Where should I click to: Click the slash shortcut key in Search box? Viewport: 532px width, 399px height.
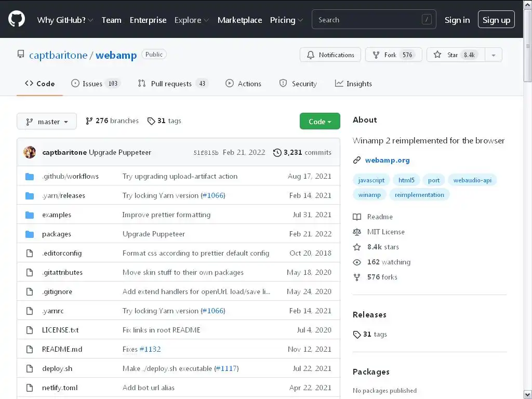[x=427, y=19]
